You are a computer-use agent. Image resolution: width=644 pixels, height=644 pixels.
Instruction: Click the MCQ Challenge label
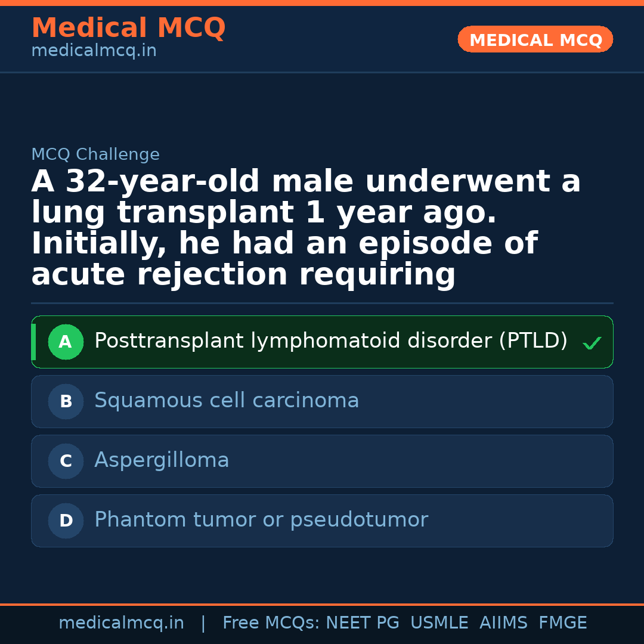95,155
